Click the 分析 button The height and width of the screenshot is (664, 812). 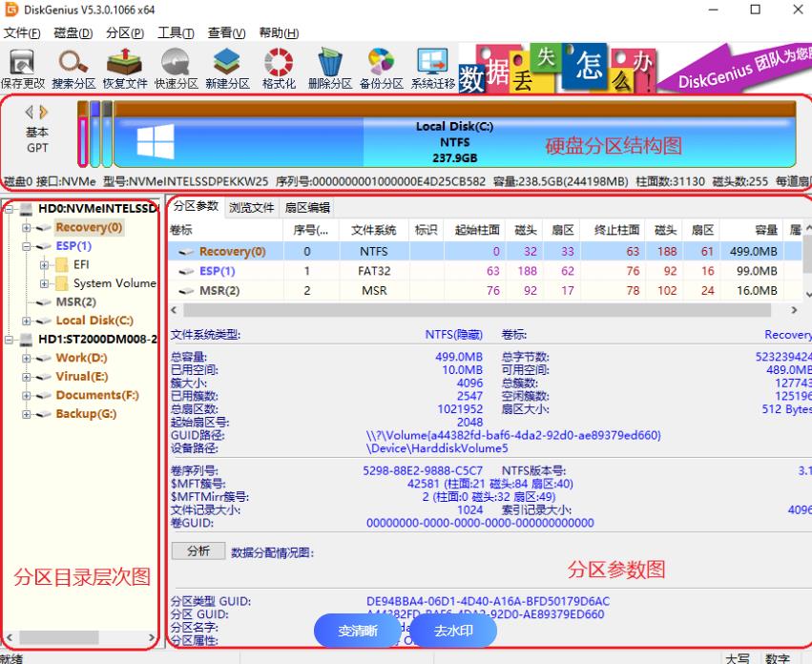pos(198,551)
